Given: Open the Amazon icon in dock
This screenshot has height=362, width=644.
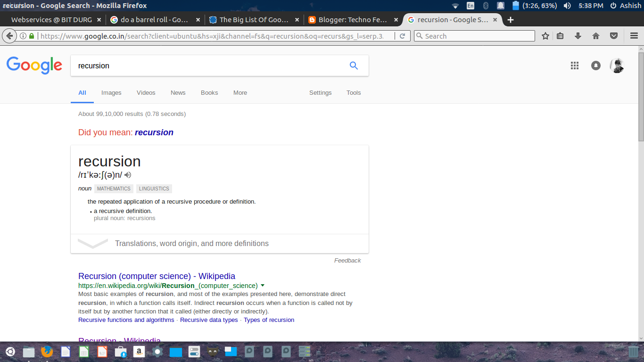Looking at the screenshot, I should coord(139,352).
